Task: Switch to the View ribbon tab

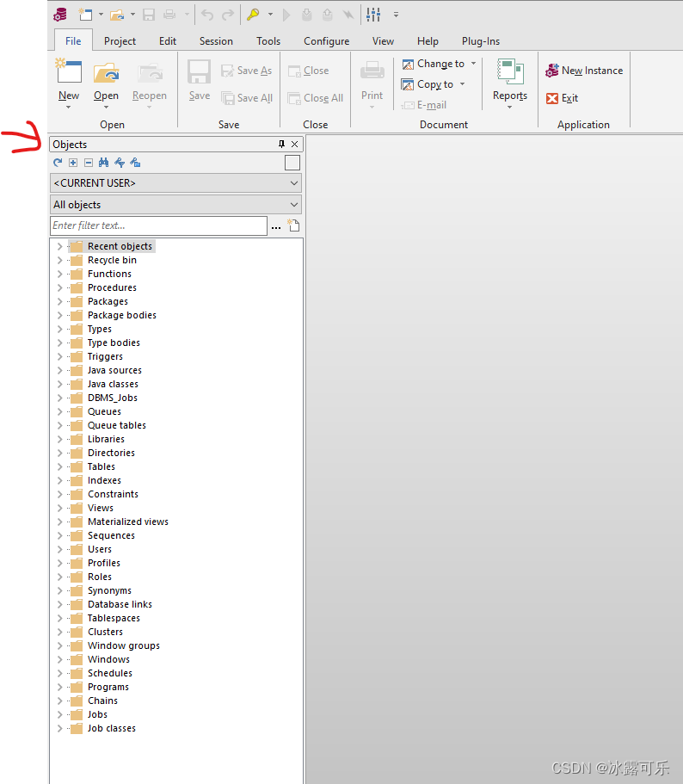Action: coord(383,41)
